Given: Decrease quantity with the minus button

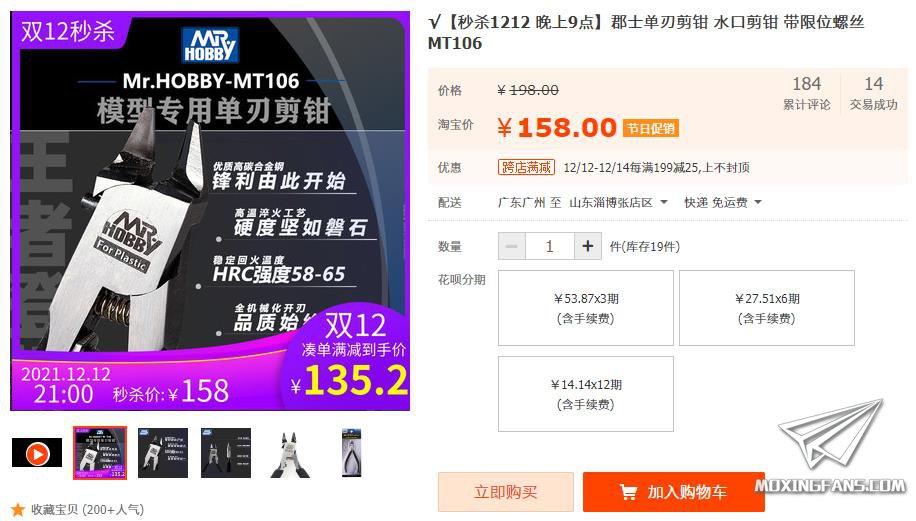Looking at the screenshot, I should click(x=512, y=246).
